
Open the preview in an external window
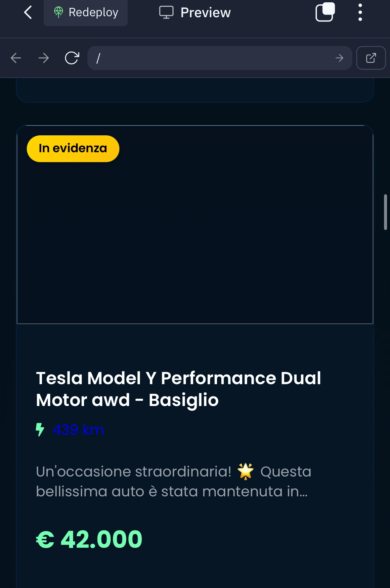(371, 58)
